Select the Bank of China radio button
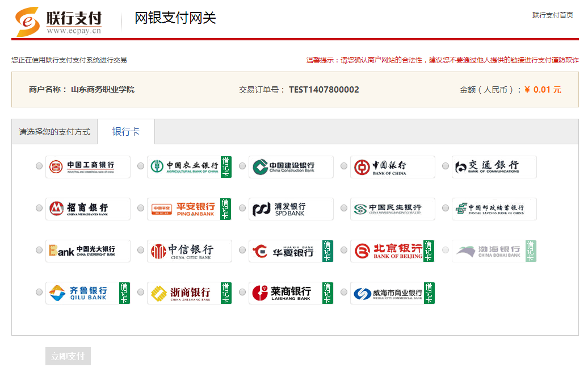 pos(344,166)
